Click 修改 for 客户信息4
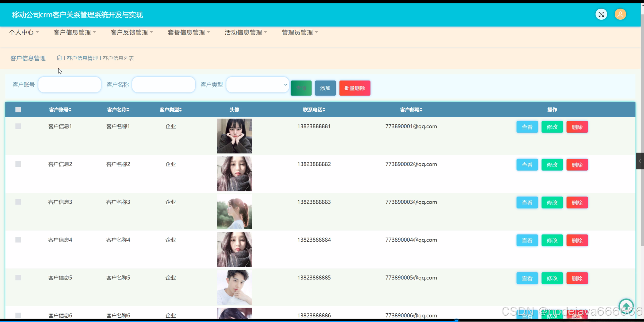Viewport: 644px width, 322px height. [x=552, y=240]
